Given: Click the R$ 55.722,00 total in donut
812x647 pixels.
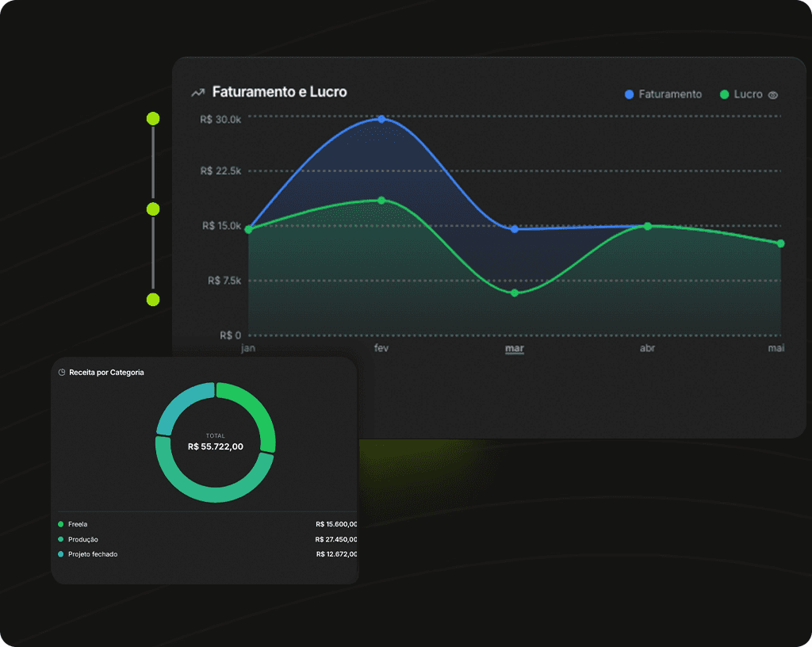Looking at the screenshot, I should (x=216, y=446).
